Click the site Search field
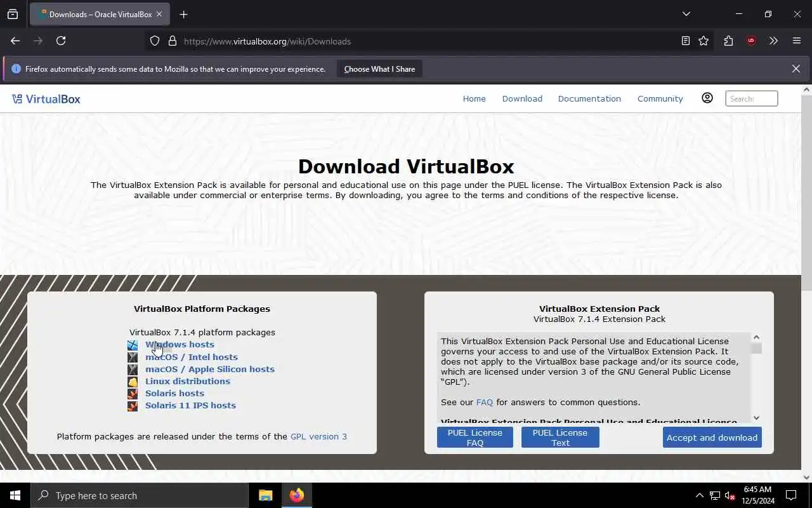Screen dimensions: 812x508 coord(751,98)
